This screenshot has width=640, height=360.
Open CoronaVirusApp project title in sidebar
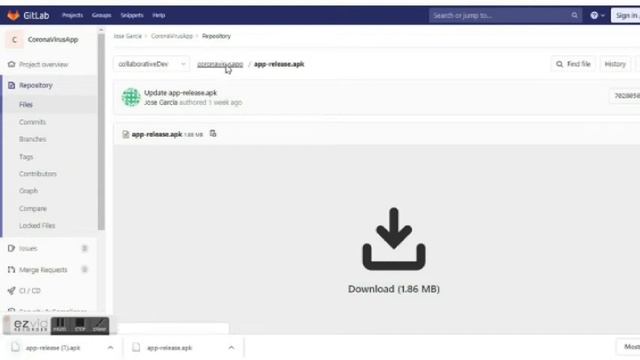tap(53, 40)
